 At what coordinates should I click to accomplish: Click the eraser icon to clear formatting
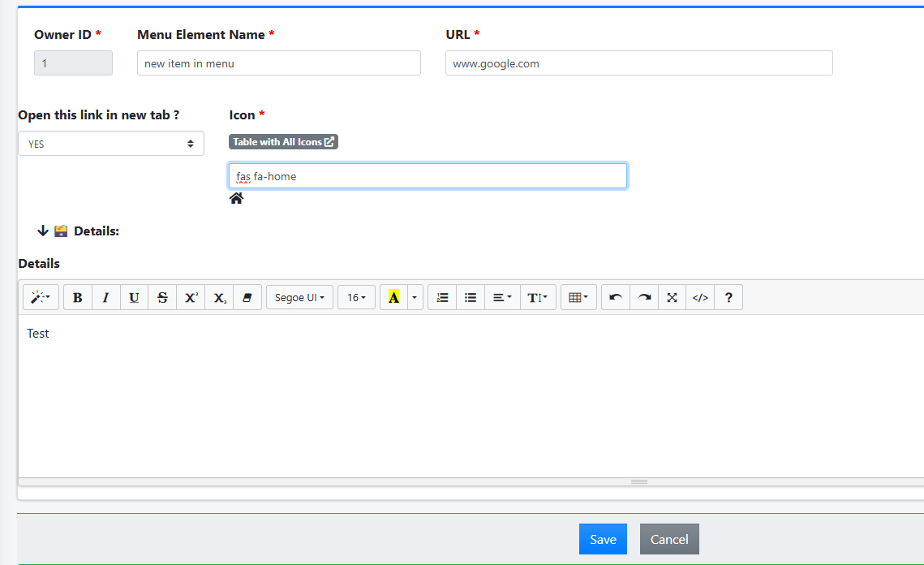click(247, 298)
